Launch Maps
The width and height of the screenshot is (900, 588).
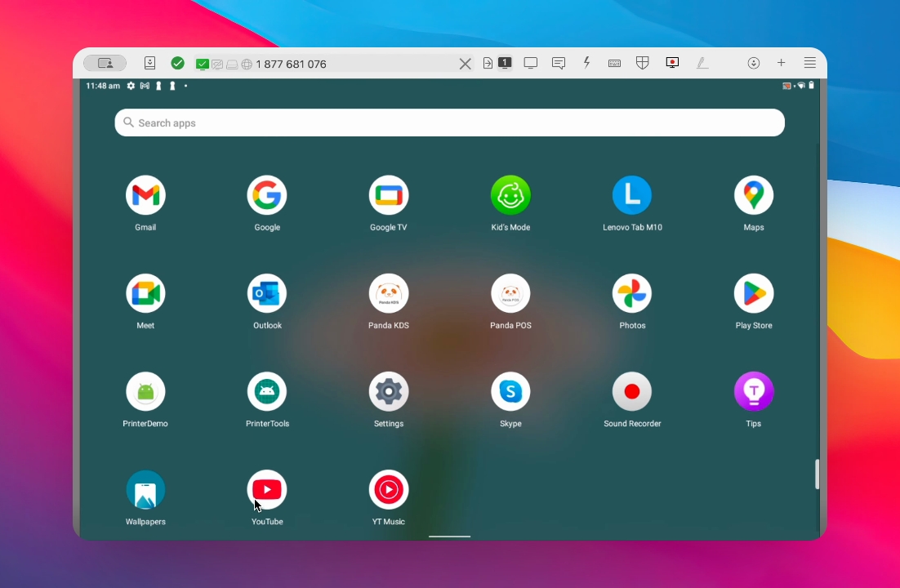[754, 195]
